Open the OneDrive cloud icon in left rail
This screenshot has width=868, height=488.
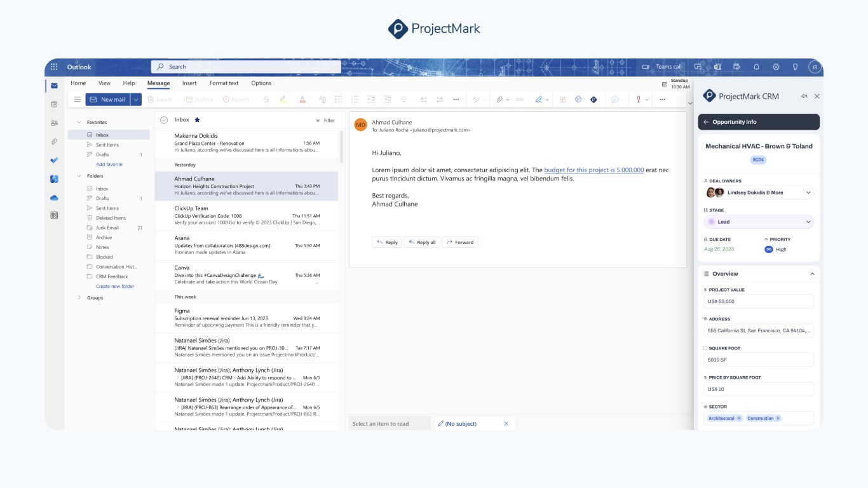(54, 198)
